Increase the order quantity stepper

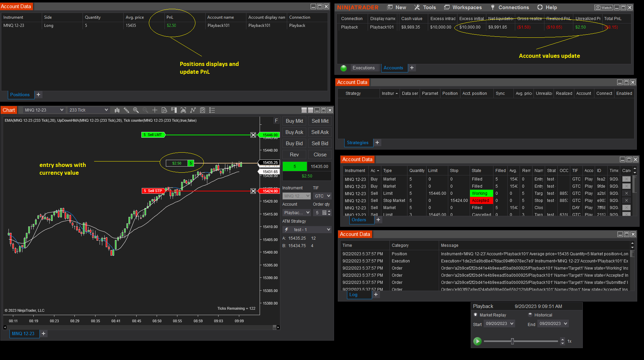coord(329,211)
